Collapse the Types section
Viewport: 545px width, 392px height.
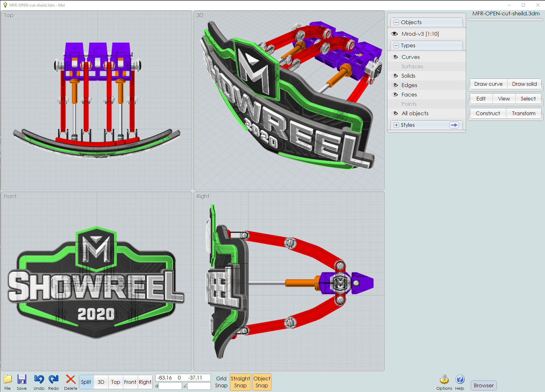click(397, 45)
